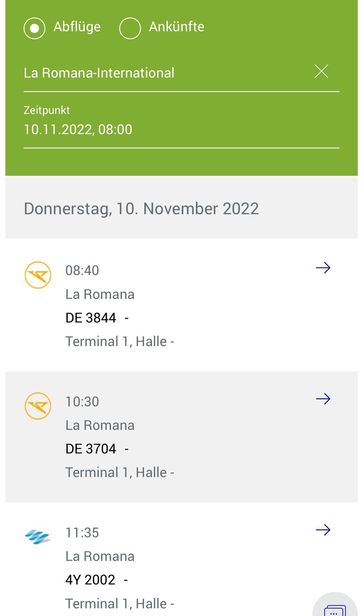Click flight number DE 3704
This screenshot has width=364, height=616.
(91, 449)
